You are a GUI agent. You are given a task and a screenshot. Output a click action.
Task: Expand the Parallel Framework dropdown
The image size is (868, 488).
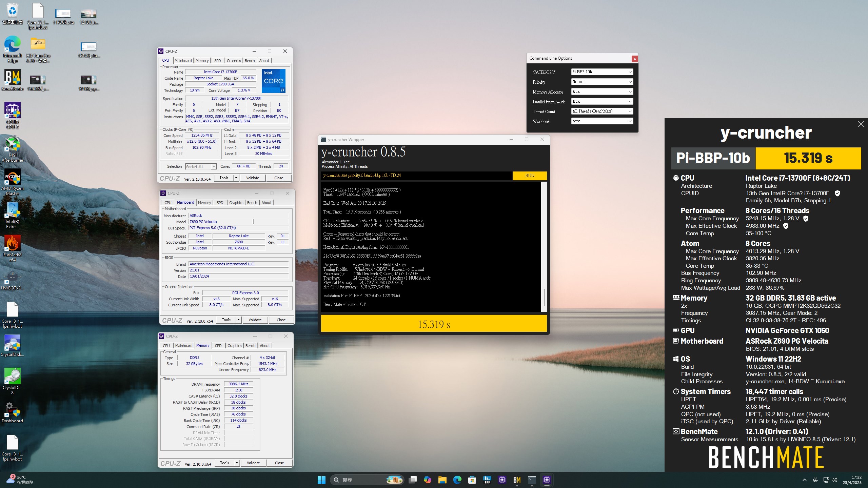(x=602, y=101)
